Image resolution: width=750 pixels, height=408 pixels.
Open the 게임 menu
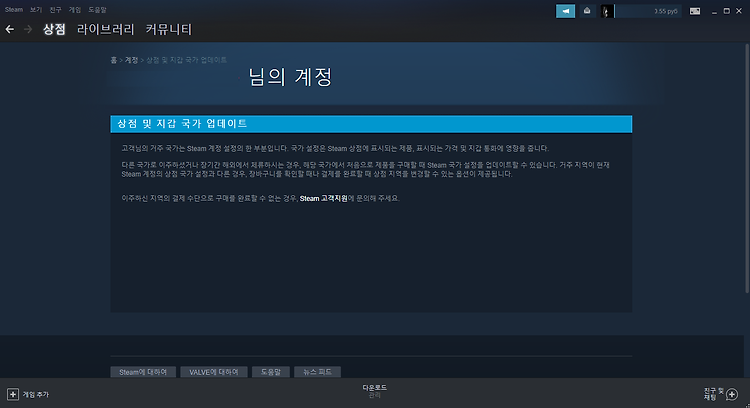(x=75, y=10)
